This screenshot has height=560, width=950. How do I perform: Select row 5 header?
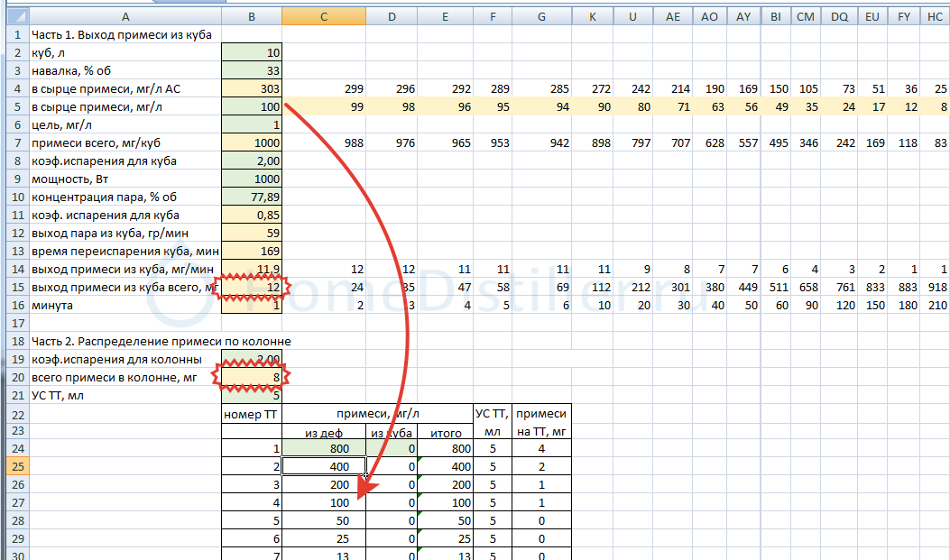[x=17, y=107]
